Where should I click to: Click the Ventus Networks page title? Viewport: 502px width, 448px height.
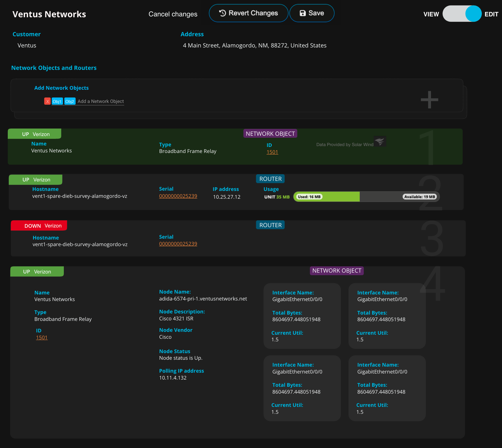point(49,14)
